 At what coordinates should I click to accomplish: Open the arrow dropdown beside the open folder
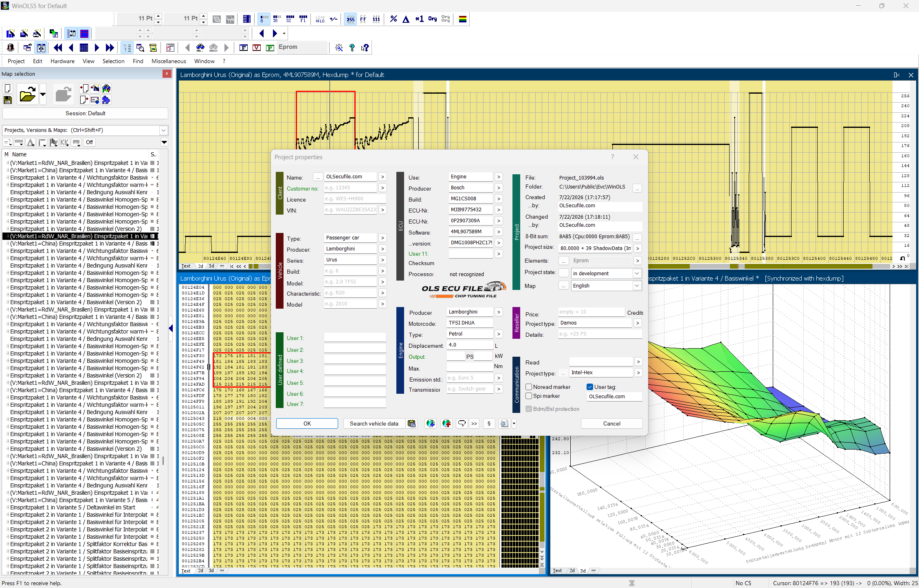[x=43, y=94]
